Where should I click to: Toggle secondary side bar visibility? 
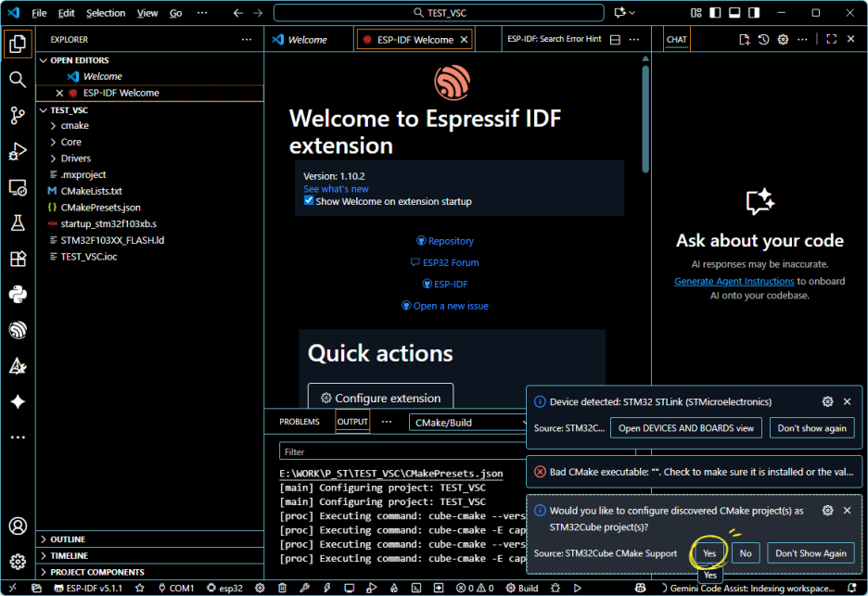(754, 13)
